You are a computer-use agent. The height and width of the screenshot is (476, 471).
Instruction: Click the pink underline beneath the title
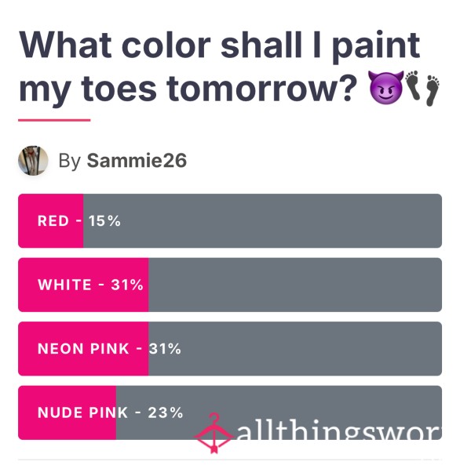[x=54, y=120]
